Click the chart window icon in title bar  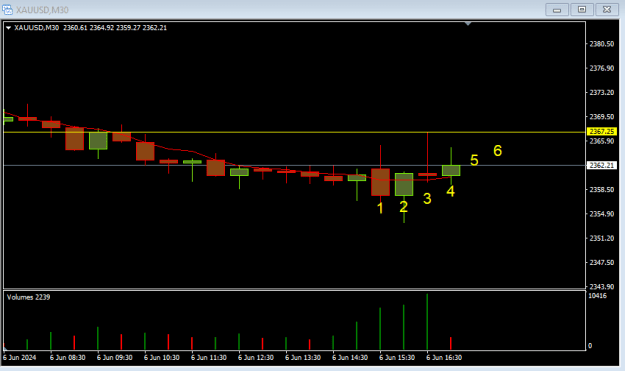(x=8, y=9)
